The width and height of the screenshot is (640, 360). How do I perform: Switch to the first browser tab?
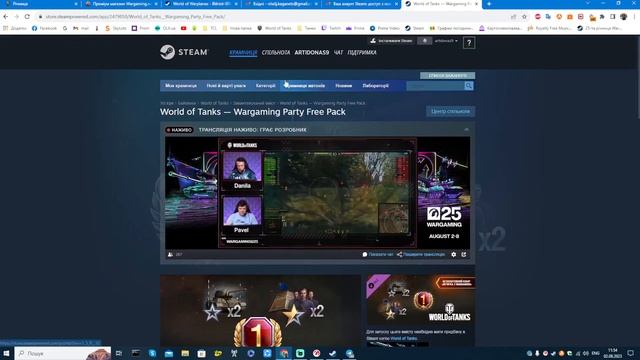pyautogui.click(x=40, y=4)
